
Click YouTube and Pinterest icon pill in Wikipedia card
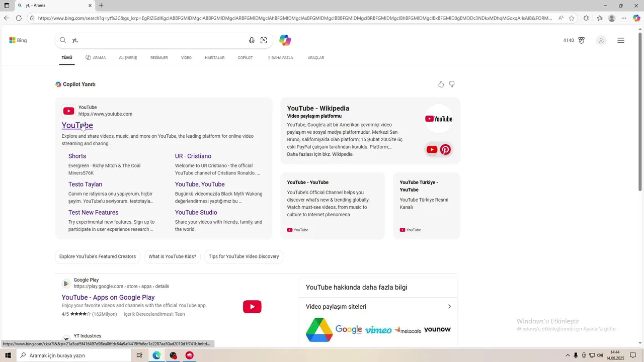tap(438, 149)
